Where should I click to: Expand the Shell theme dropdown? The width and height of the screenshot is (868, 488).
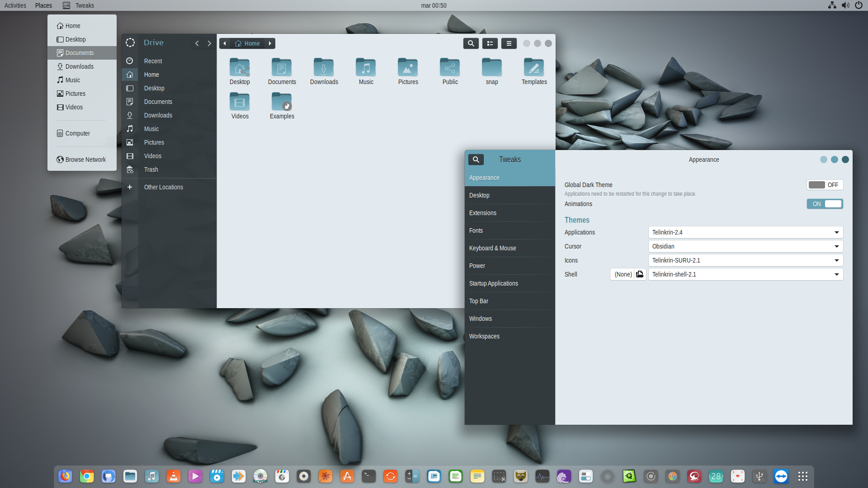click(x=745, y=274)
